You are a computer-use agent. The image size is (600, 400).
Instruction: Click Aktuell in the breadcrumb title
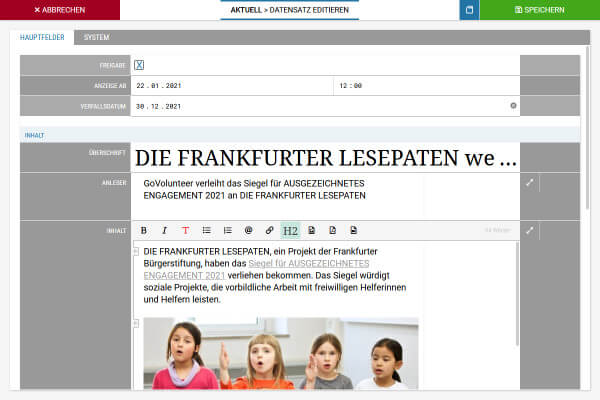click(246, 10)
